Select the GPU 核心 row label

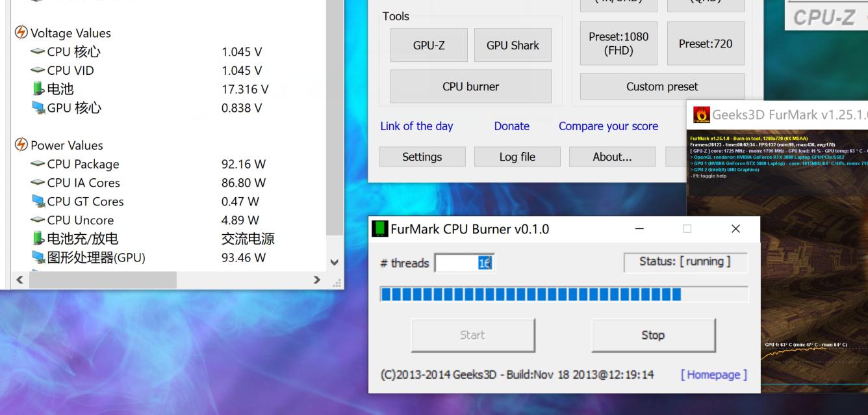(75, 108)
